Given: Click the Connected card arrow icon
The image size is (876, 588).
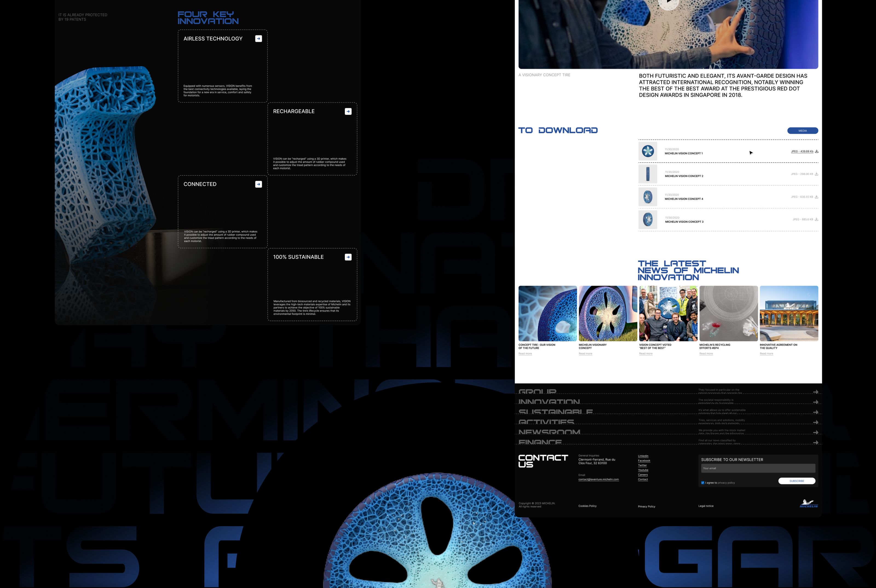Looking at the screenshot, I should coord(258,184).
